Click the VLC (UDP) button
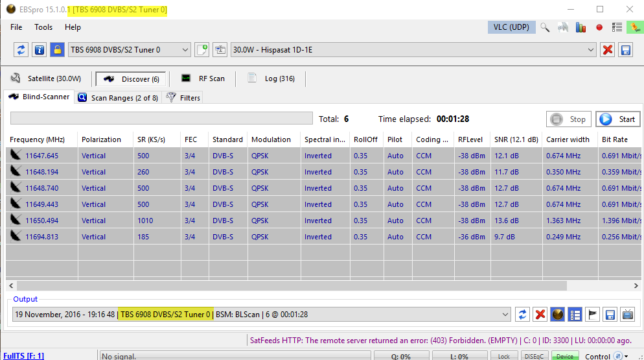Viewport: 644px width, 360px height. click(511, 27)
